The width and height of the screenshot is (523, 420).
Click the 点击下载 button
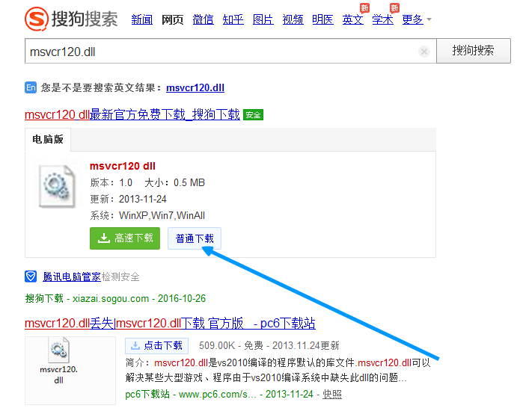tap(157, 346)
